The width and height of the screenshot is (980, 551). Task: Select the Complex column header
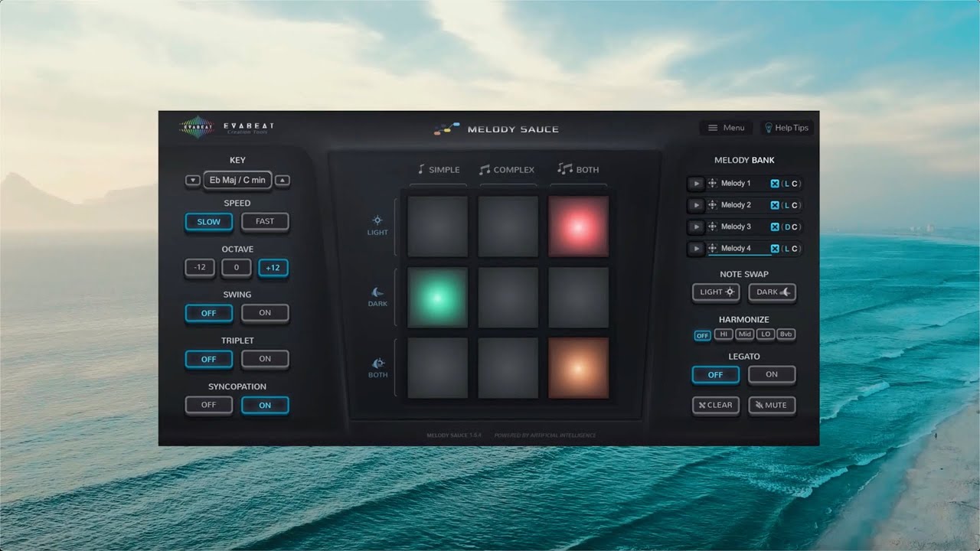pos(507,170)
